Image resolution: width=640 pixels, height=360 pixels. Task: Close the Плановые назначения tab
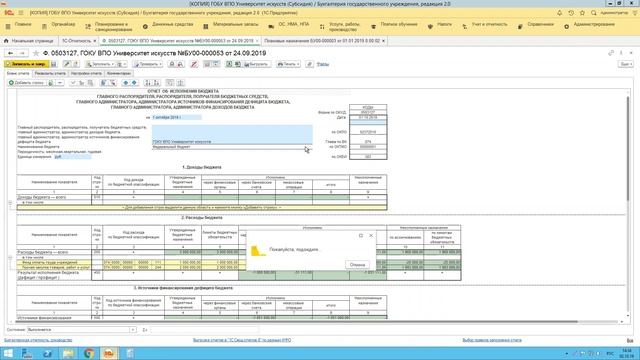click(383, 41)
